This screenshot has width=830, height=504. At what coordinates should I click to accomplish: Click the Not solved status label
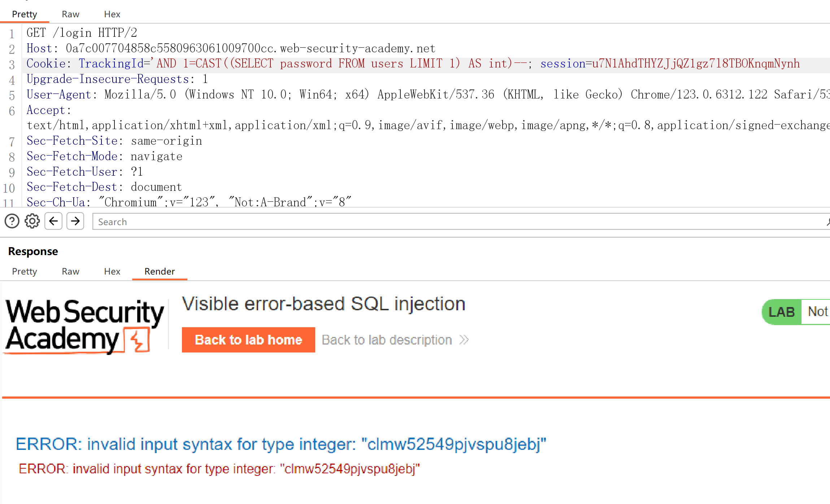pyautogui.click(x=818, y=312)
